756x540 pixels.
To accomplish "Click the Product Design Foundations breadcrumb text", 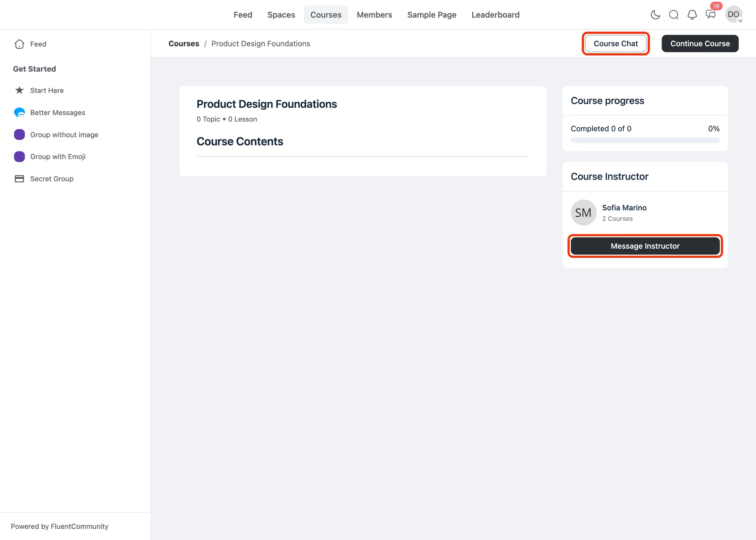I will coord(260,43).
